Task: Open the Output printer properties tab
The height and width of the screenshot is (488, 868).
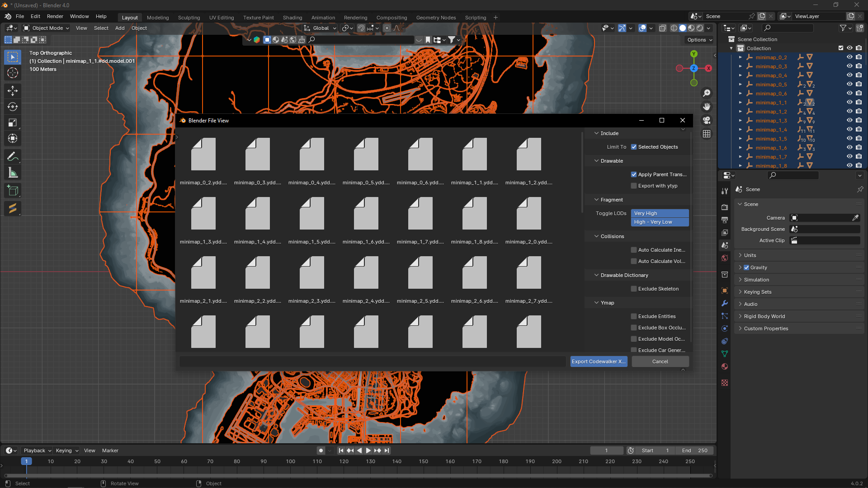Action: coord(725,220)
